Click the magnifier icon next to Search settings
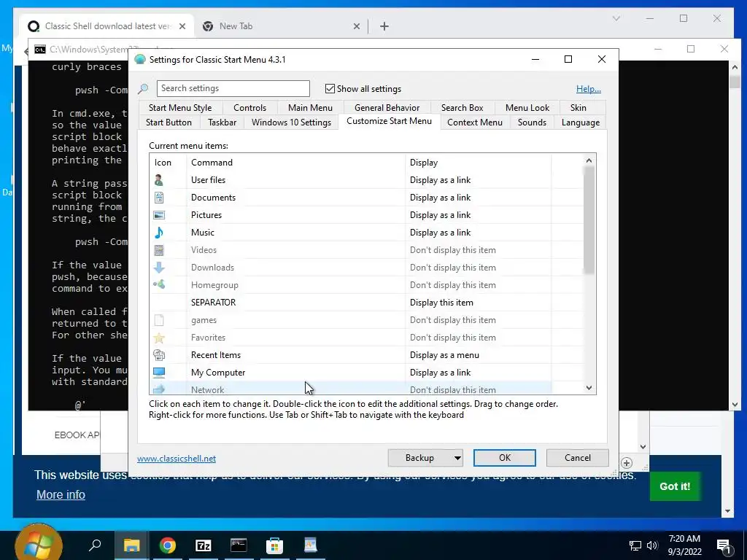Screen dimensions: 747x560 click(x=143, y=88)
